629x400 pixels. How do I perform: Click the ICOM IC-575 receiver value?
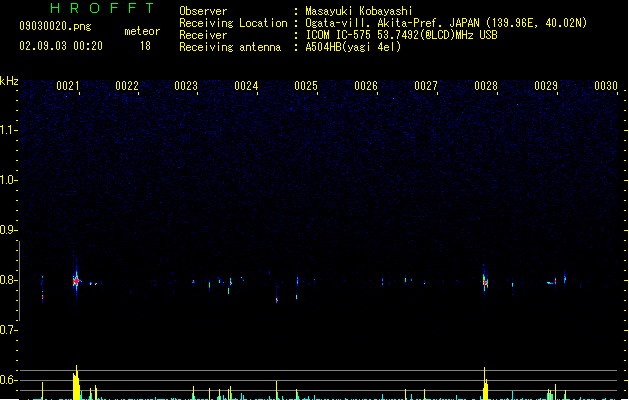401,35
